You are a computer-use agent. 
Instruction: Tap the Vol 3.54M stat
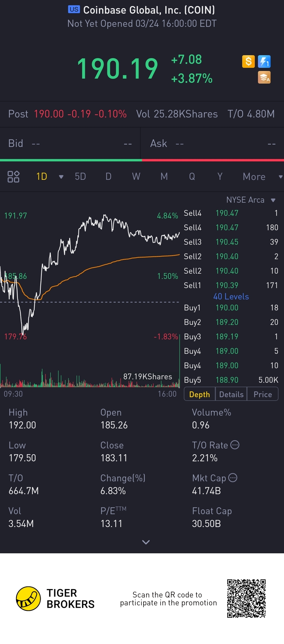tap(21, 517)
